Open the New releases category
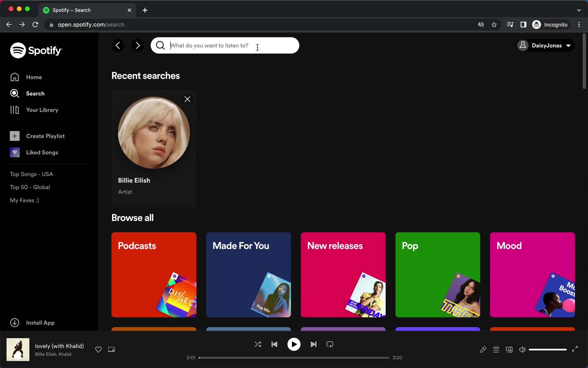Image resolution: width=588 pixels, height=368 pixels. [343, 274]
